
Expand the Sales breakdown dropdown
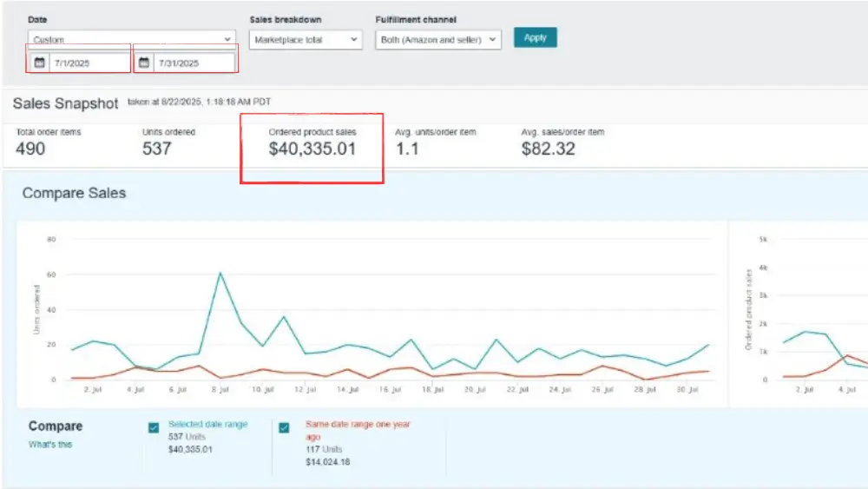coord(306,39)
